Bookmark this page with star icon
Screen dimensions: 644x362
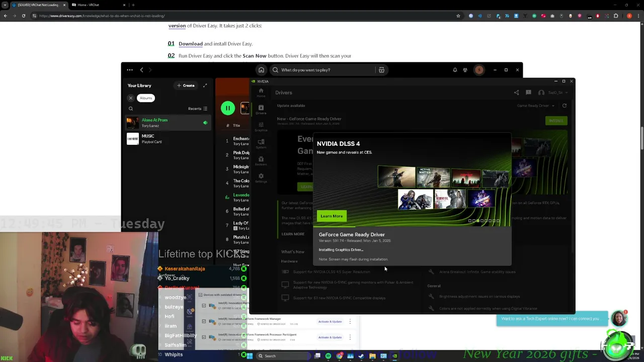[x=458, y=16]
